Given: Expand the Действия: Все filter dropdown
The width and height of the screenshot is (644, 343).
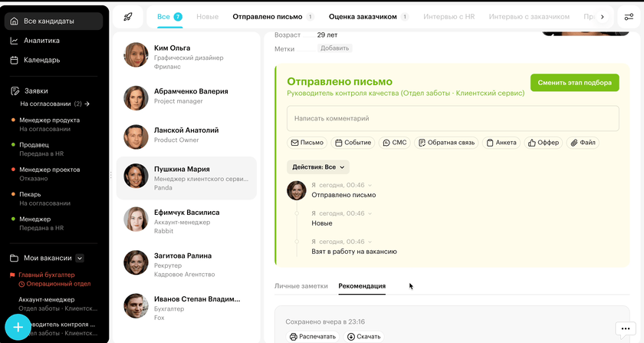Looking at the screenshot, I should point(318,167).
